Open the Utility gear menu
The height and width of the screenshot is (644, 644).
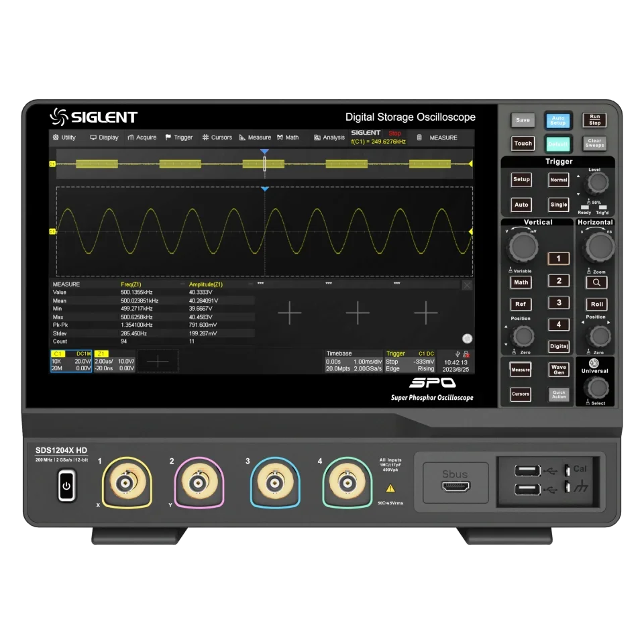64,138
